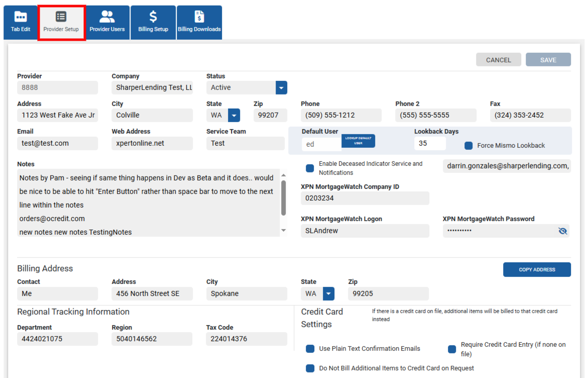
Task: Toggle Use Plain Text Confirmation Emails
Action: coord(310,349)
